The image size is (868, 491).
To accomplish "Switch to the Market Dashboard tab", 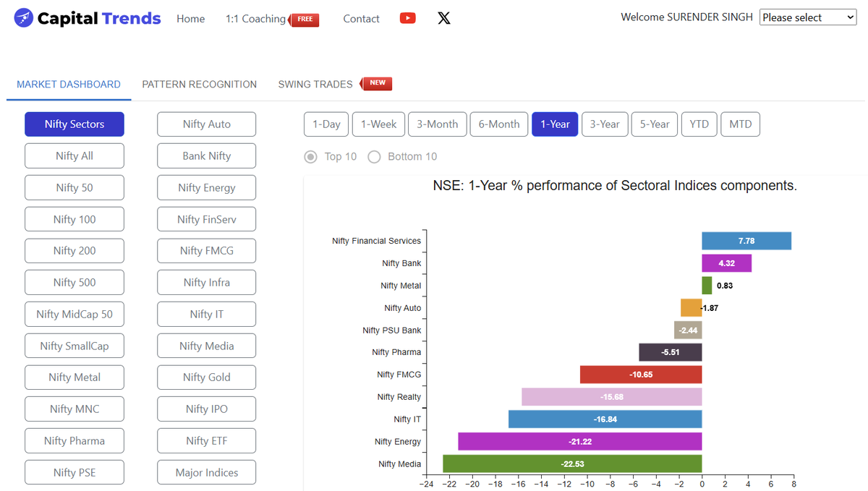I will [69, 85].
